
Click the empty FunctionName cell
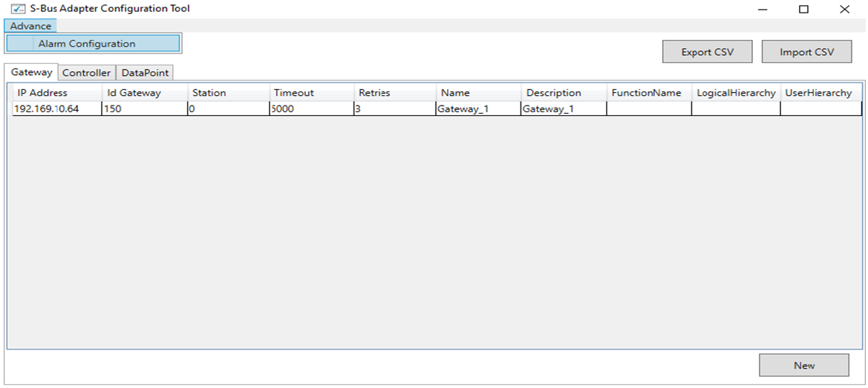coord(648,109)
